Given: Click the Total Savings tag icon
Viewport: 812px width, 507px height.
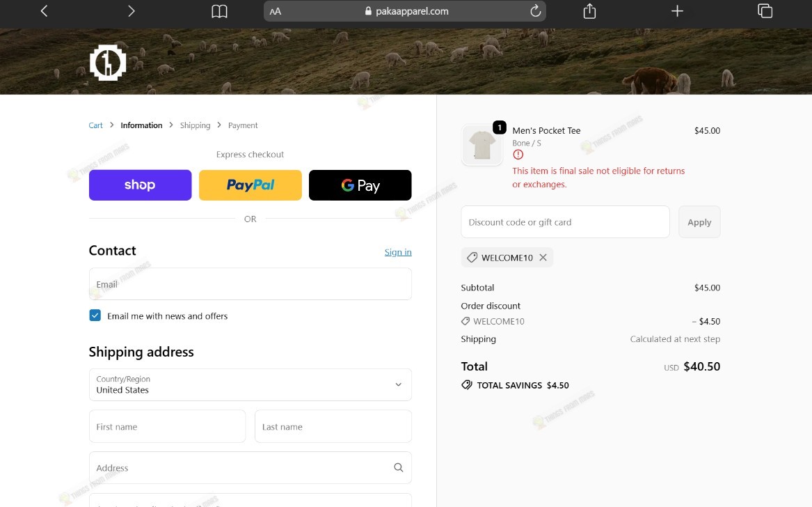Looking at the screenshot, I should tap(467, 385).
